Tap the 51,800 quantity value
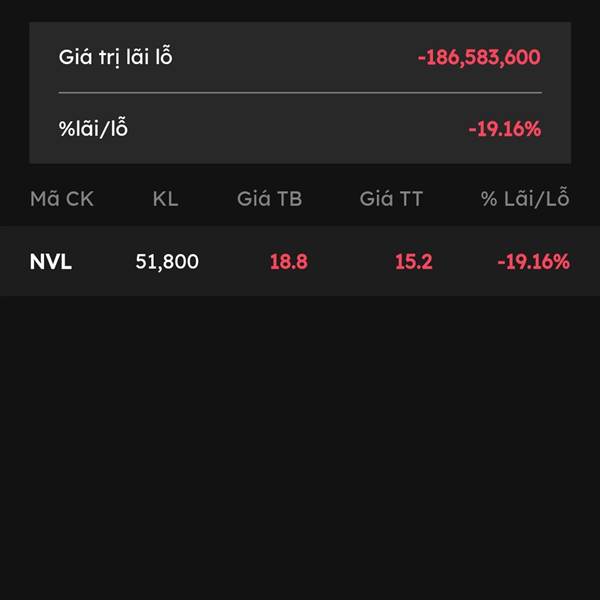The height and width of the screenshot is (600, 600). pos(167,262)
